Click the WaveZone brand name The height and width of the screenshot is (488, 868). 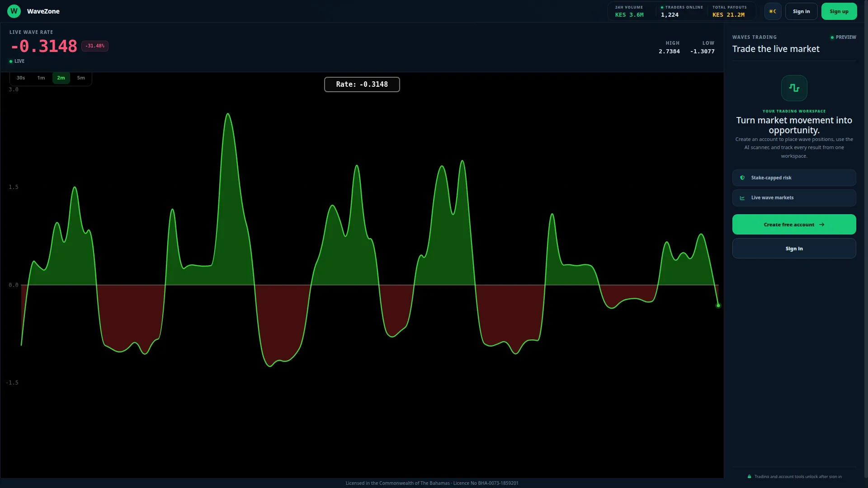click(43, 11)
